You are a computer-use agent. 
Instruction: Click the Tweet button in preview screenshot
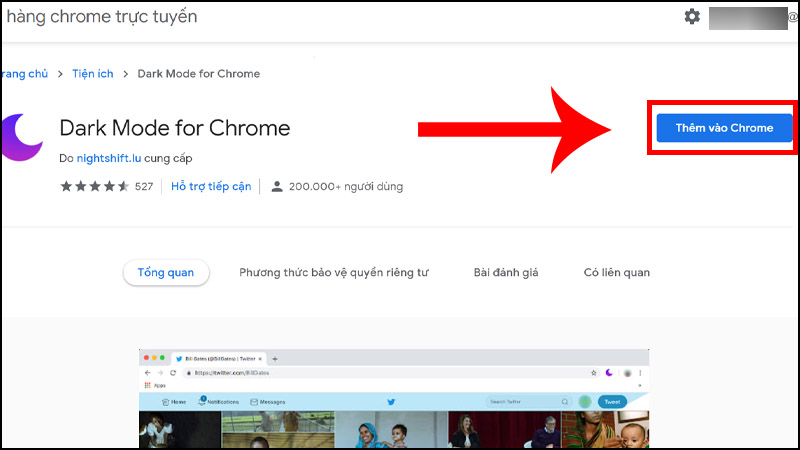coord(612,402)
